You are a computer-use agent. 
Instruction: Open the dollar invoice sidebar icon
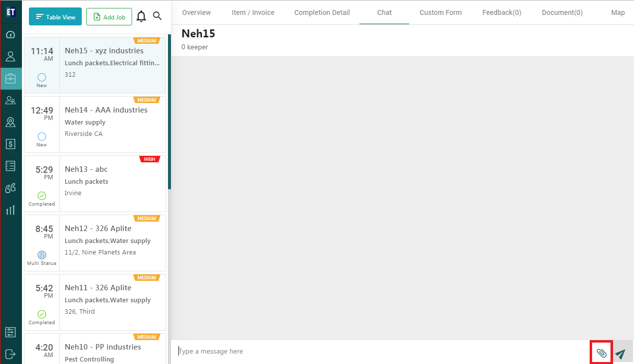click(10, 144)
